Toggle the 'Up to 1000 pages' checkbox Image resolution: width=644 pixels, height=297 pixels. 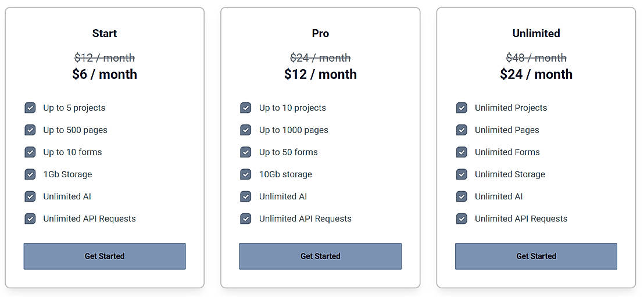coord(246,130)
